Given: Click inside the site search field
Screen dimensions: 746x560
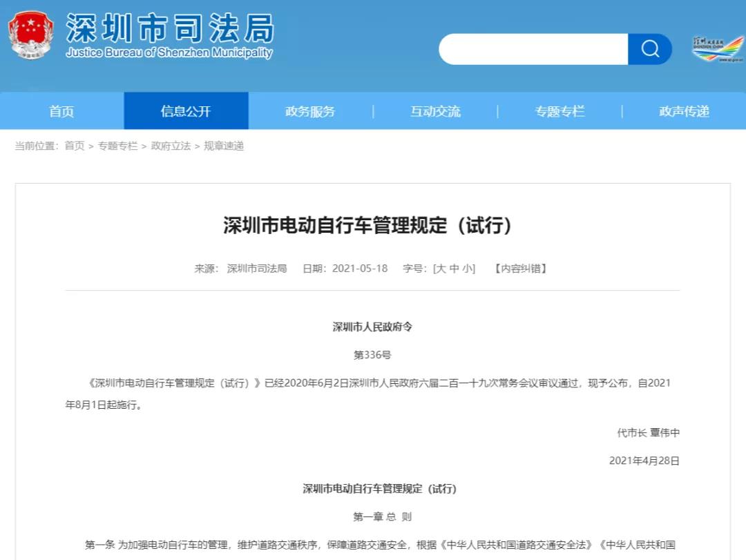Looking at the screenshot, I should pyautogui.click(x=533, y=49).
